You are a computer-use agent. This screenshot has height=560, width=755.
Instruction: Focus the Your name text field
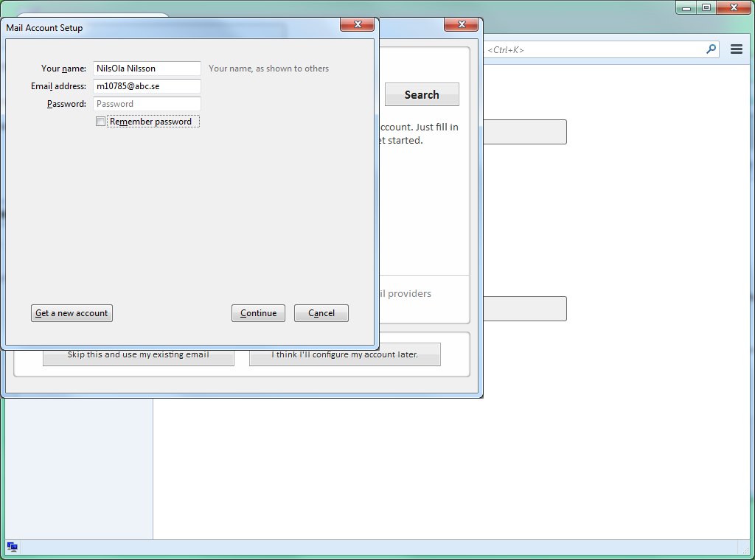click(x=147, y=69)
